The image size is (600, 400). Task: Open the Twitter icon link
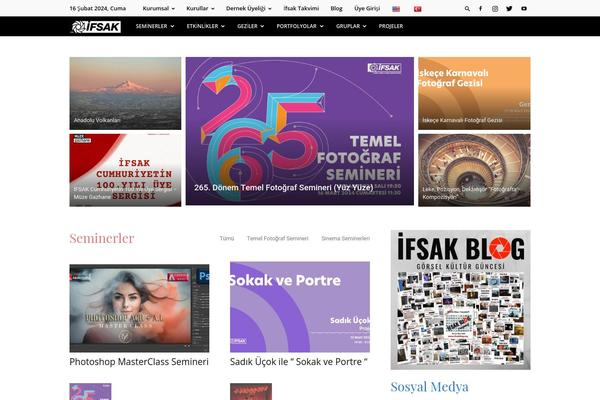pyautogui.click(x=509, y=8)
